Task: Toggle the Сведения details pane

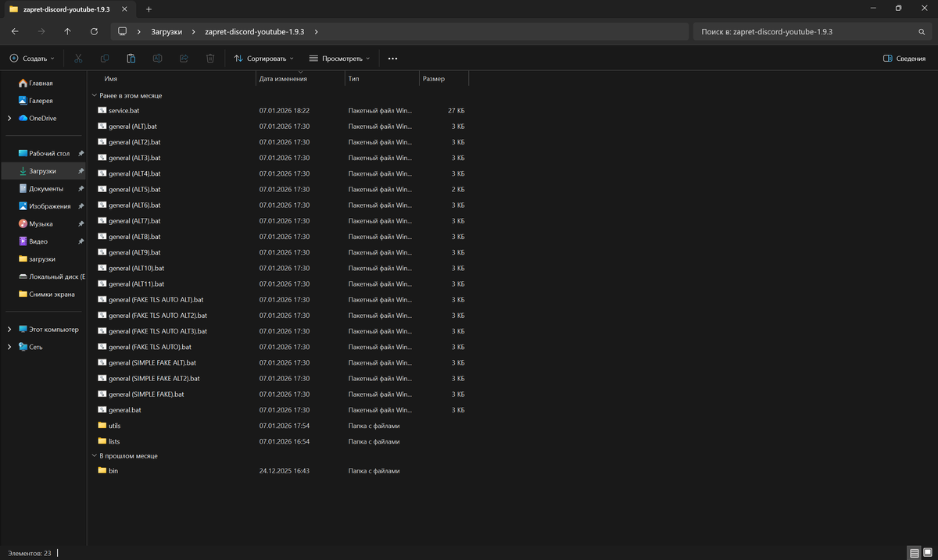Action: [904, 59]
